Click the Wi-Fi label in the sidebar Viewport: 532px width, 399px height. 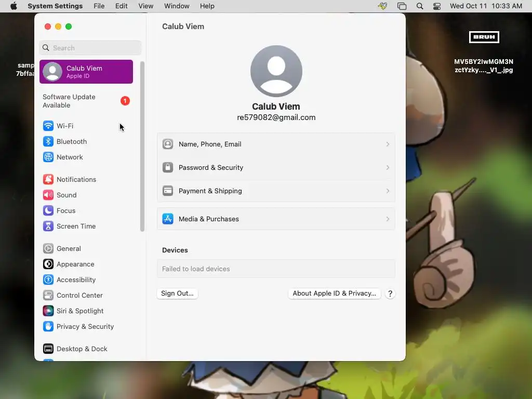click(x=65, y=126)
